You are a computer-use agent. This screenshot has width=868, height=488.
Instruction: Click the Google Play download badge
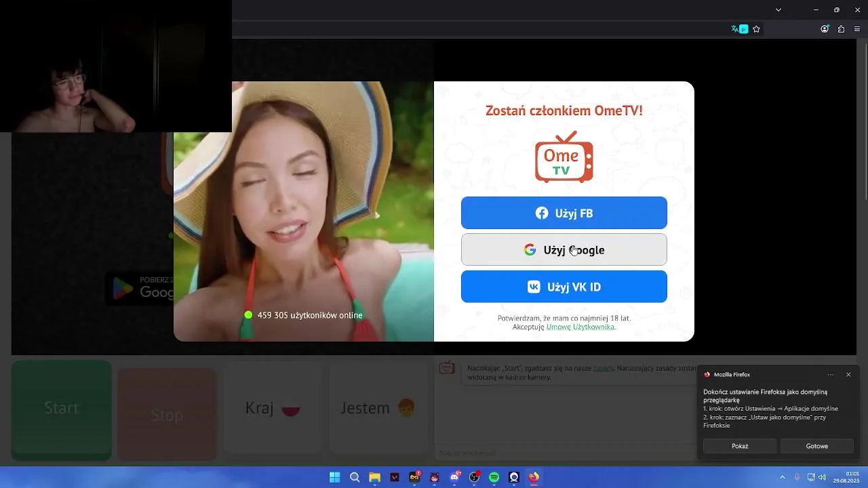[140, 288]
